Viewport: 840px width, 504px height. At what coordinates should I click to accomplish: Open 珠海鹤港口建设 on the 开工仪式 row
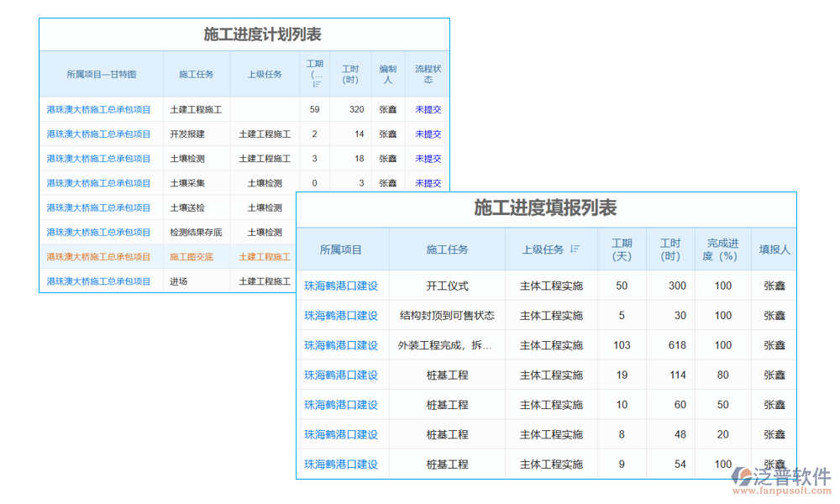point(342,286)
